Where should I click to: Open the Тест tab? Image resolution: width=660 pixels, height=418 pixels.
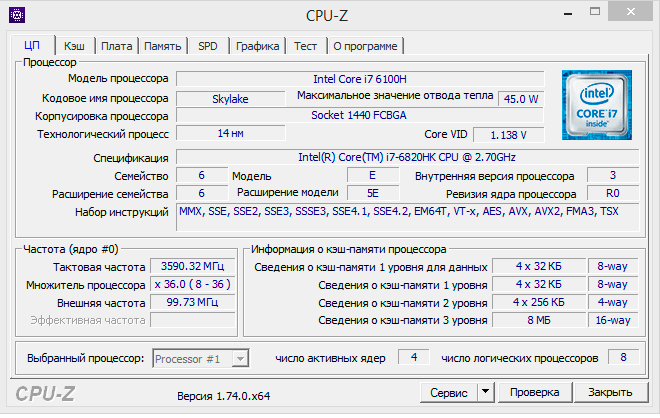click(x=305, y=46)
